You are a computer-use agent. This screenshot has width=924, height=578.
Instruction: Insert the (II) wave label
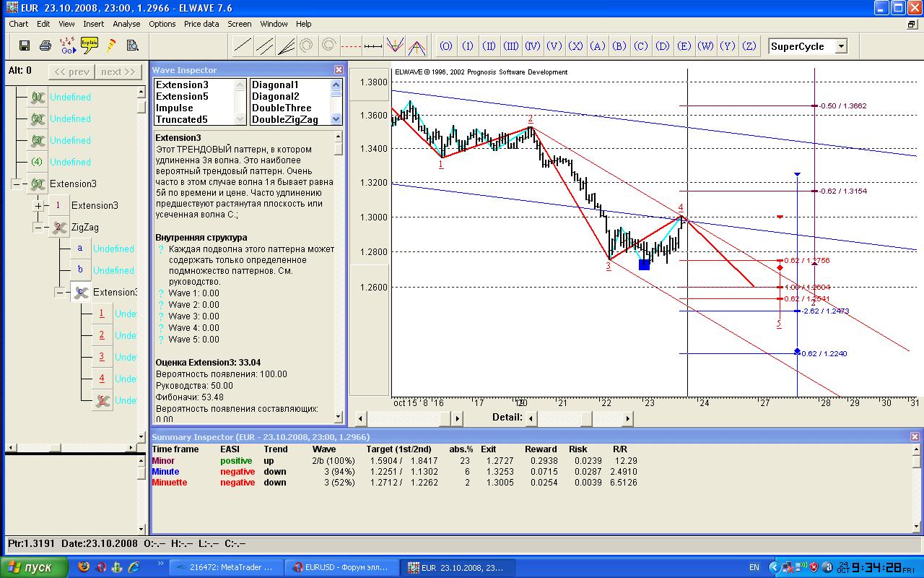[x=489, y=46]
